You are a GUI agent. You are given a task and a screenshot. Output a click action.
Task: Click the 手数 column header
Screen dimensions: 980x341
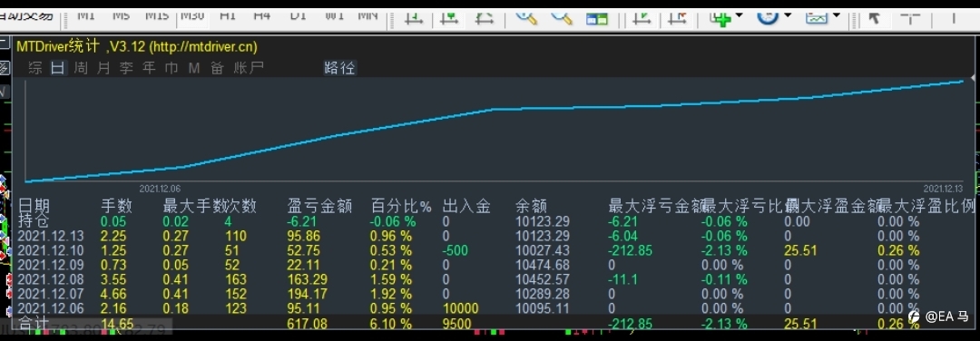coord(117,206)
